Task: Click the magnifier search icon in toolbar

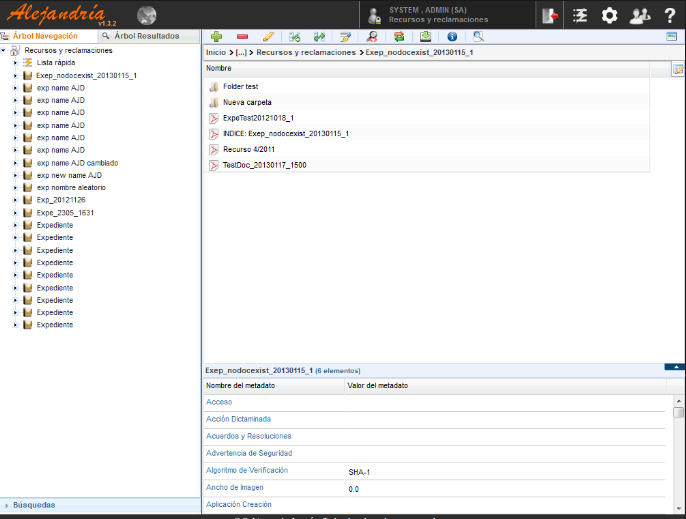Action: 478,36
